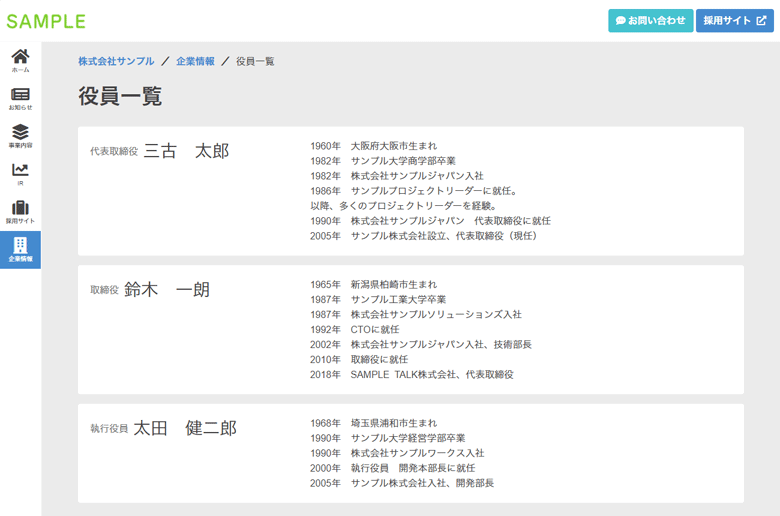Open the お知らせ news icon in the sidebar
Screen dimensions: 780x516
tap(20, 96)
